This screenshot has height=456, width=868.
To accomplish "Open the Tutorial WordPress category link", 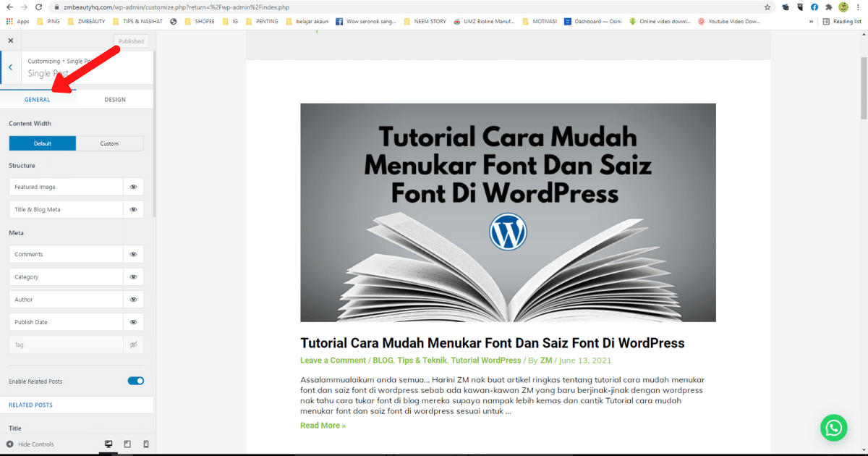I will (485, 360).
